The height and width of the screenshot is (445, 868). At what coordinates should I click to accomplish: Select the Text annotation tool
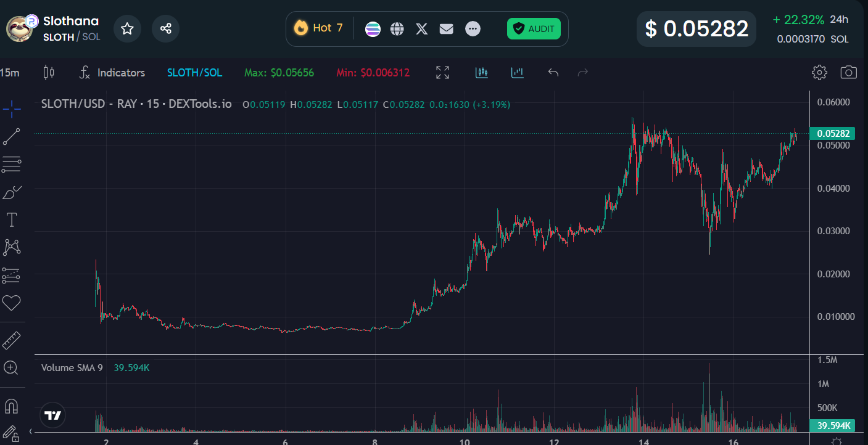pyautogui.click(x=12, y=220)
